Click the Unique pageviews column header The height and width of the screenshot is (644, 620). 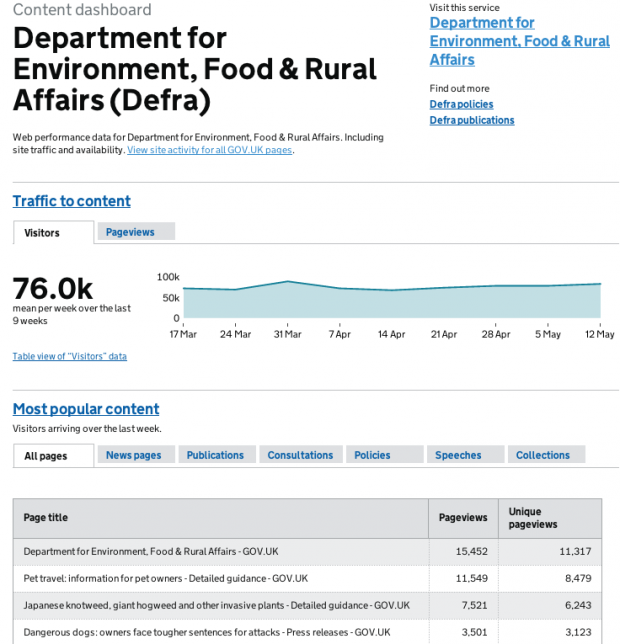[x=550, y=518]
